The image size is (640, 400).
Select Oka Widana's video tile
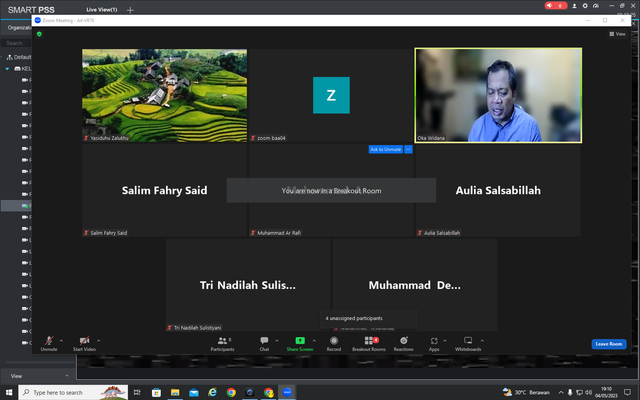click(x=498, y=96)
